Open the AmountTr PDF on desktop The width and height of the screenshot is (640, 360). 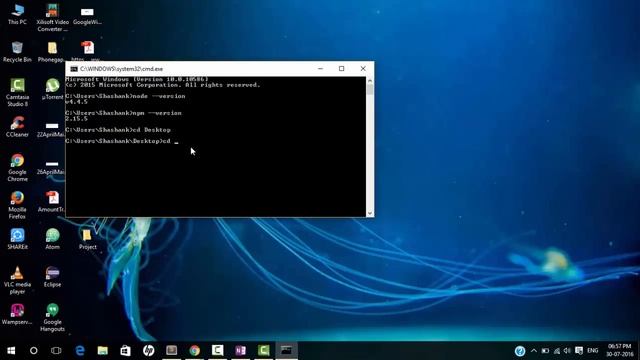click(x=52, y=202)
